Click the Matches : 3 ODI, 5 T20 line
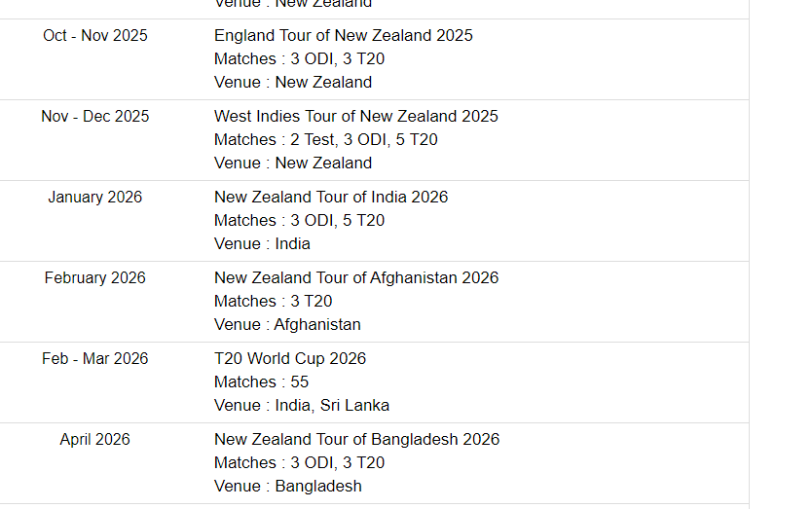Viewport: 812px width, 509px height. 299,221
